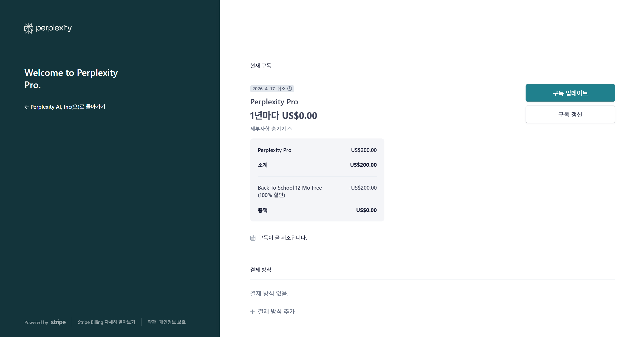Collapse details via the 세부사항 숨기기 chevron
The image size is (644, 337).
(290, 129)
